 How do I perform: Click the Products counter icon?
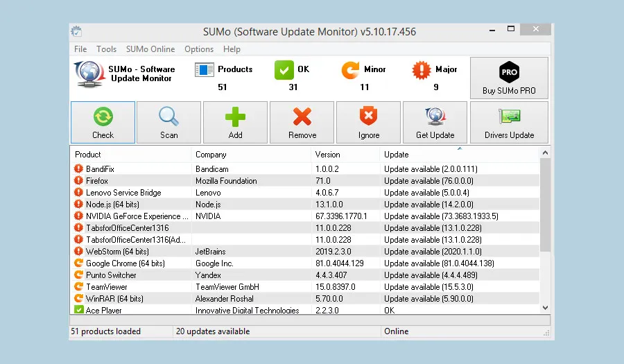204,69
